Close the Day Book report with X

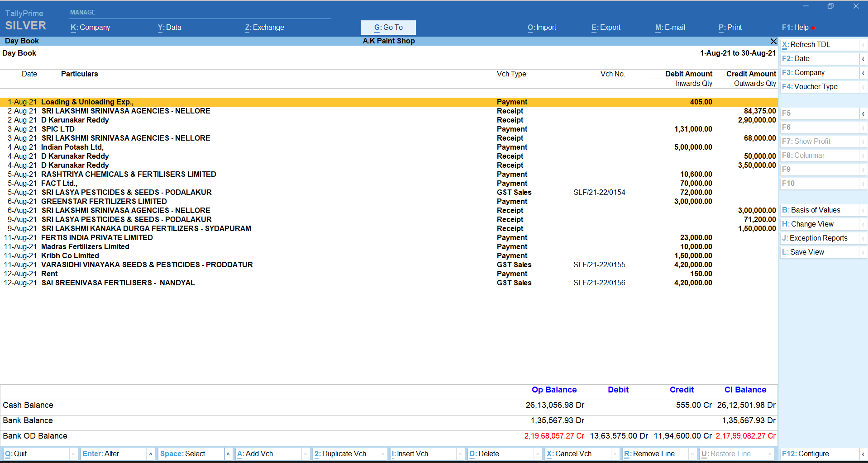click(x=773, y=41)
